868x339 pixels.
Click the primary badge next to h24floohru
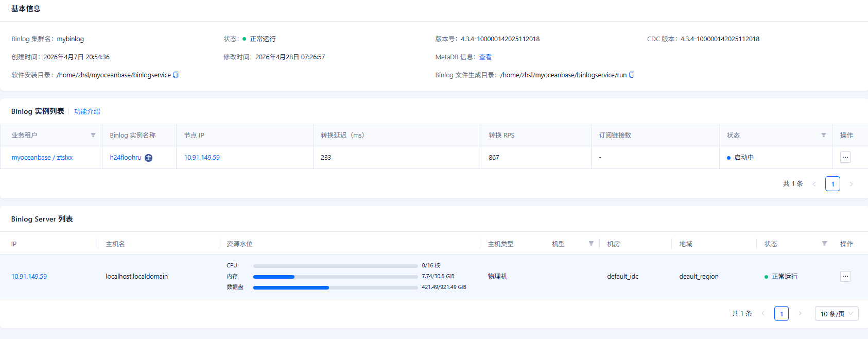coord(148,158)
